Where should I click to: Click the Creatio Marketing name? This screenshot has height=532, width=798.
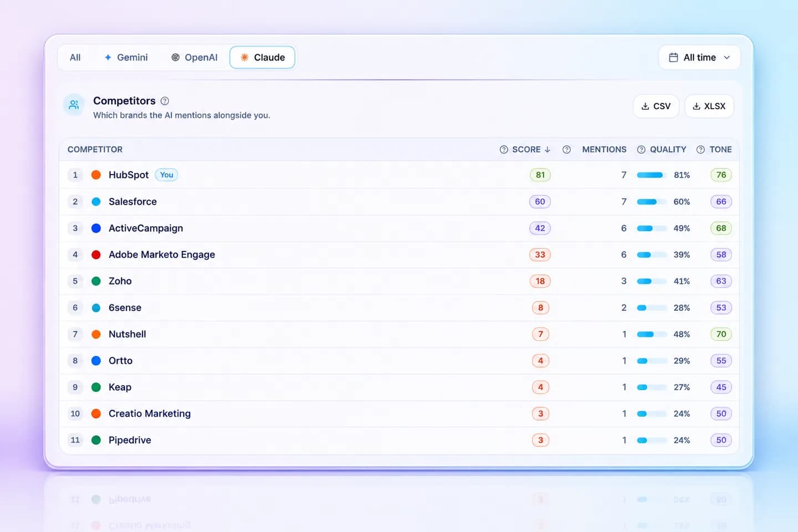pyautogui.click(x=150, y=413)
